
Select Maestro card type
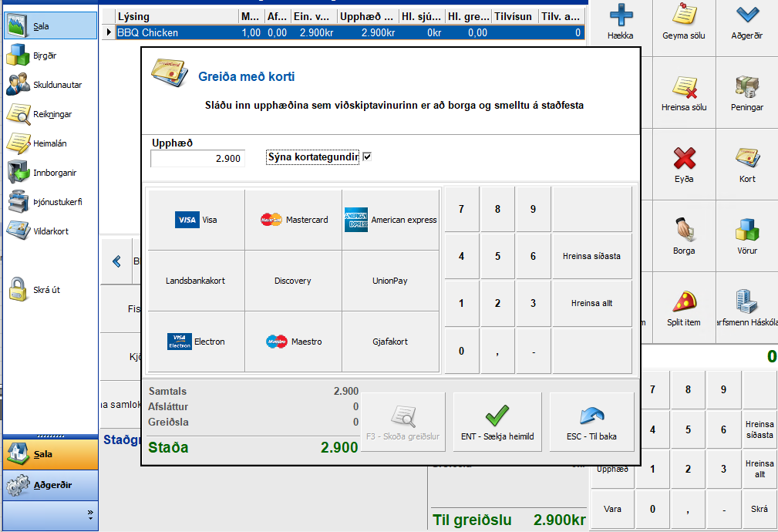point(293,342)
